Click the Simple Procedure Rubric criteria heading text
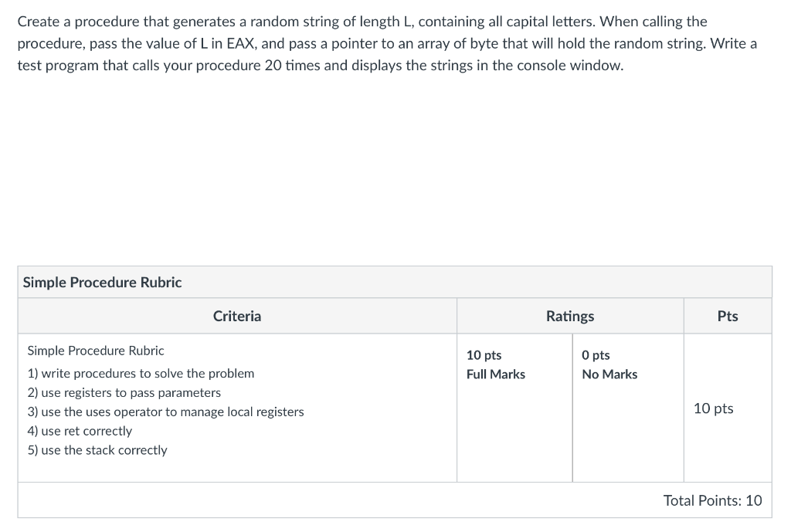 pyautogui.click(x=96, y=351)
